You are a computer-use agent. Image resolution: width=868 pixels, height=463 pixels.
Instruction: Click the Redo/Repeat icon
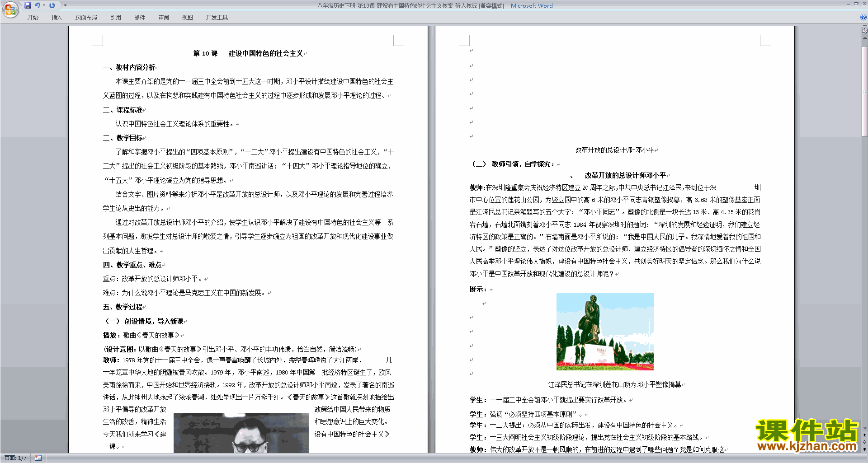(52, 5)
